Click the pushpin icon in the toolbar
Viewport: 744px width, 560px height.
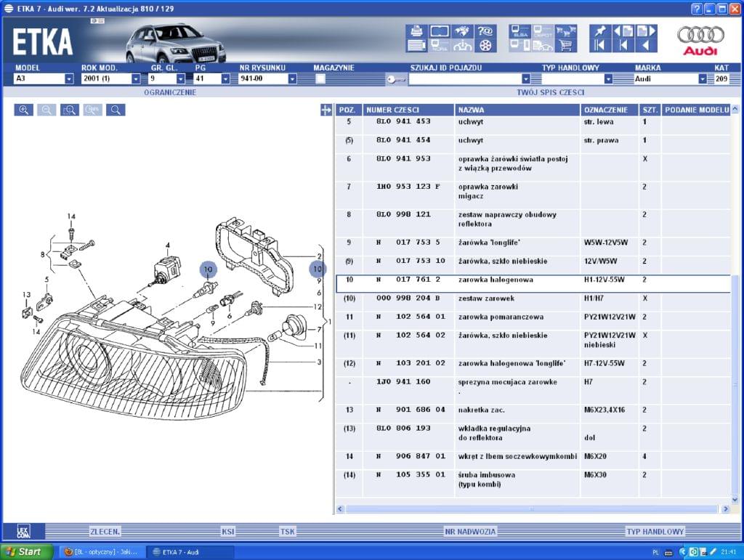tap(599, 31)
